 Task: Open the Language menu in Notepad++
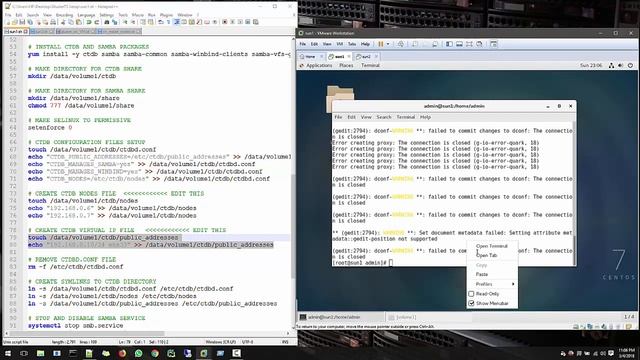coord(86,15)
